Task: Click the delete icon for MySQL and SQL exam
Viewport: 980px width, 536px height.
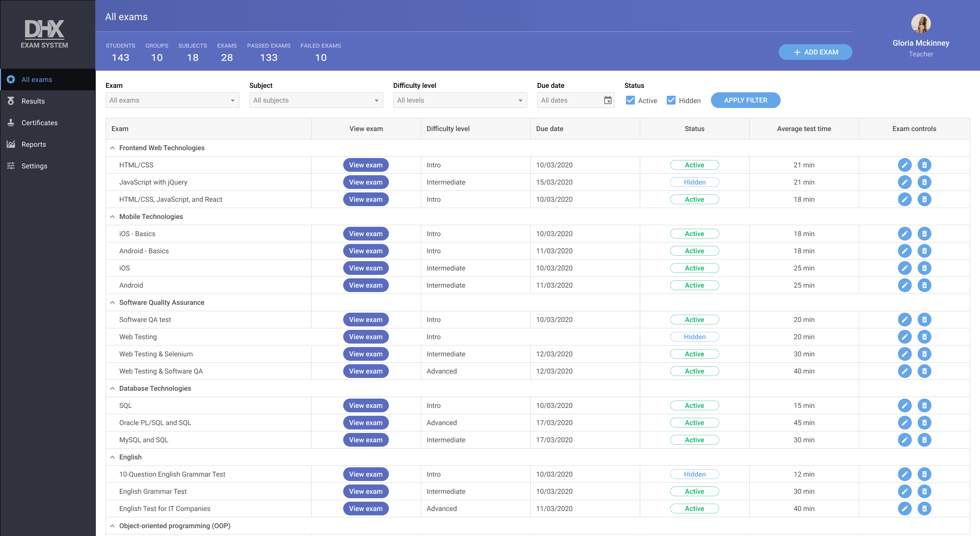Action: click(x=925, y=440)
